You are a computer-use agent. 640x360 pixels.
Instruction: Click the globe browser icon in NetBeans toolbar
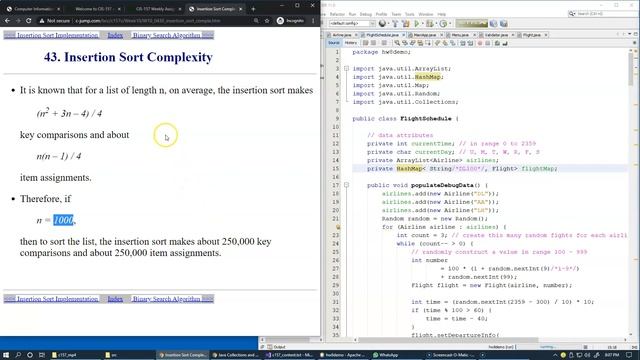coord(382,24)
